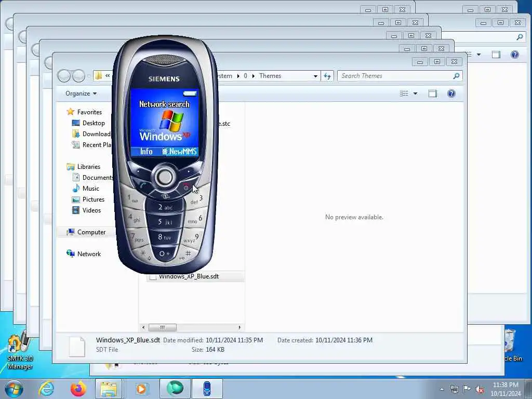532x399 pixels.
Task: Tap the 3 def key on phone keypad
Action: (x=197, y=199)
